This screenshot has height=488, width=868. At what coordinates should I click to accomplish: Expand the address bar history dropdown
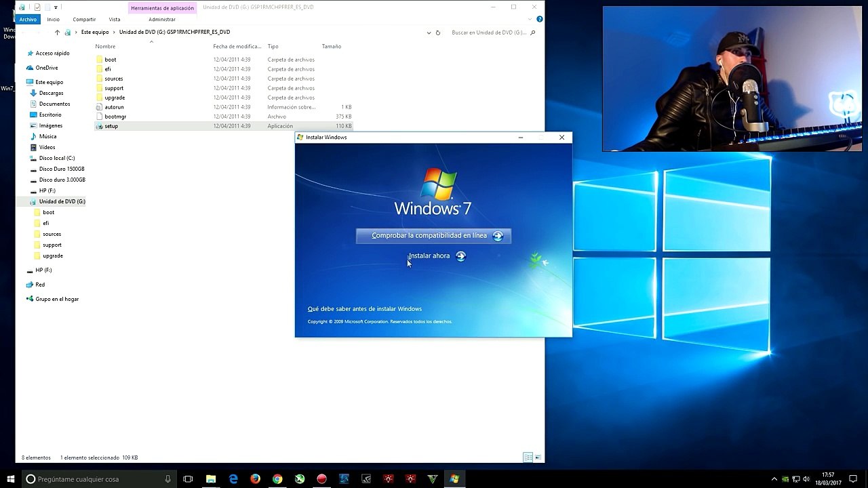click(x=429, y=33)
